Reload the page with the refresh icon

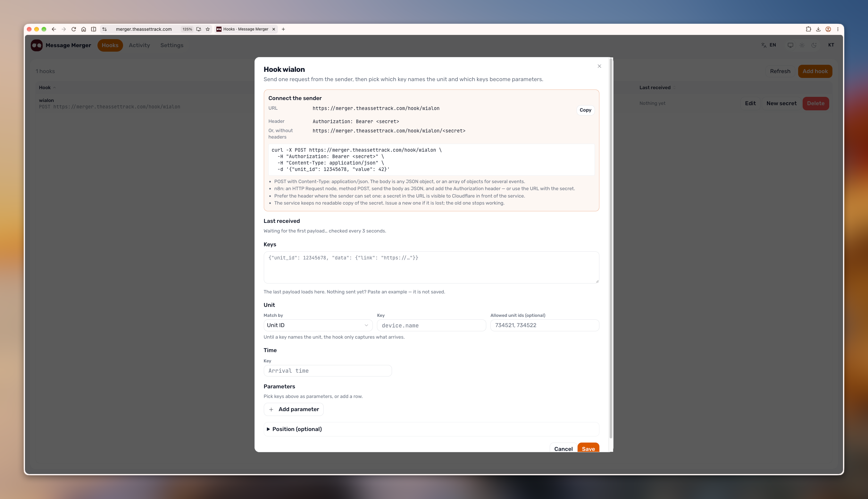pyautogui.click(x=74, y=29)
